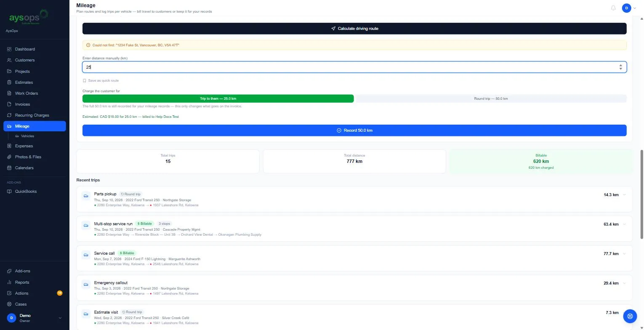644x330 pixels.
Task: Open the Add-ons sidebar link
Action: tap(35, 271)
